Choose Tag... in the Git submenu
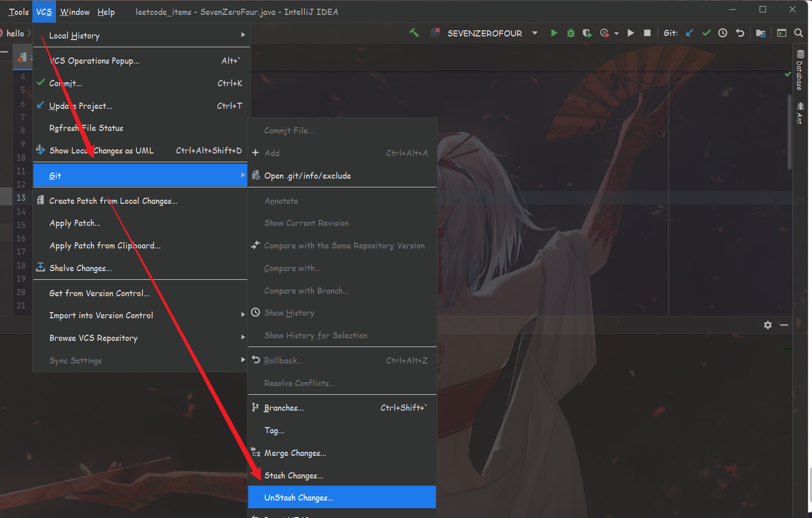 tap(342, 430)
